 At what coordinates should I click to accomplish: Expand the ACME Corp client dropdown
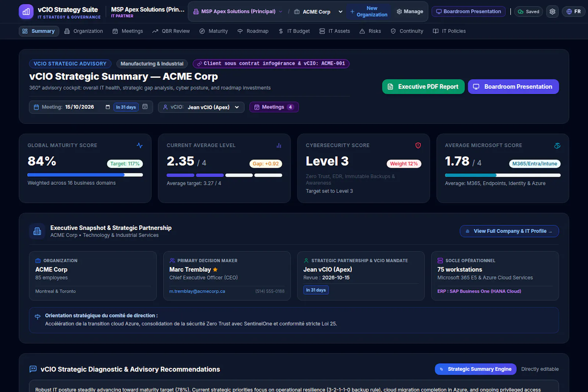[x=319, y=12]
